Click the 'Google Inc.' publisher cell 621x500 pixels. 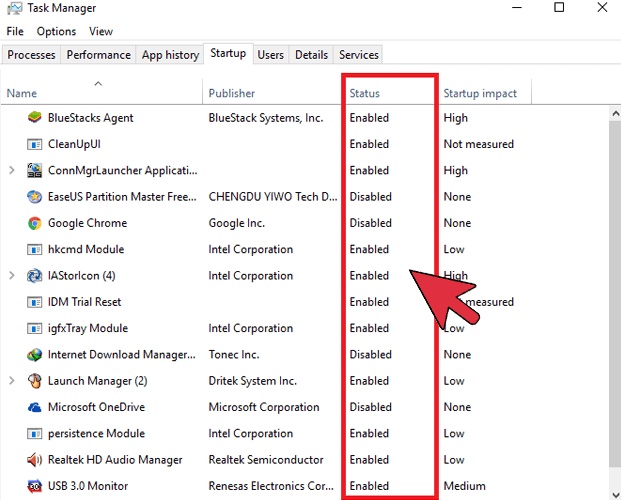(x=236, y=223)
